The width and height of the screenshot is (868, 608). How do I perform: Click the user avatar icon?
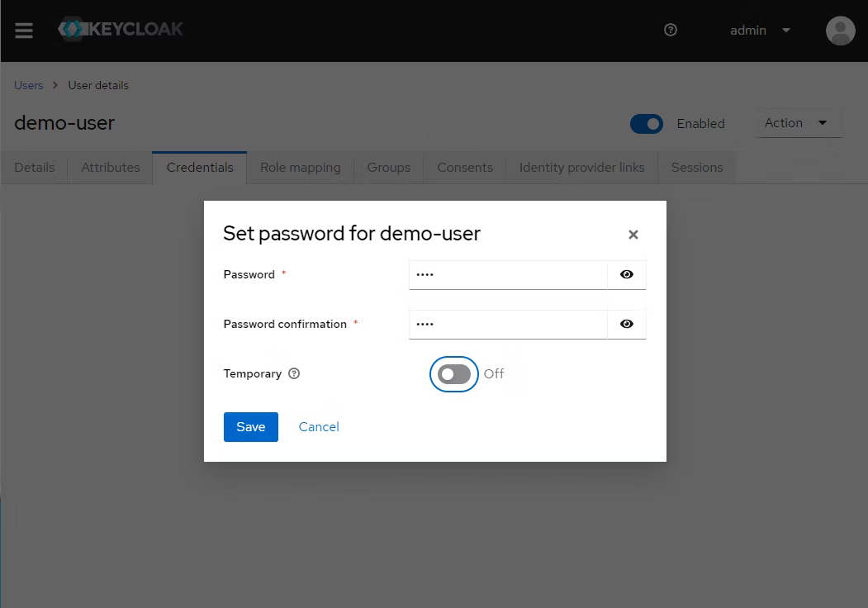[840, 31]
